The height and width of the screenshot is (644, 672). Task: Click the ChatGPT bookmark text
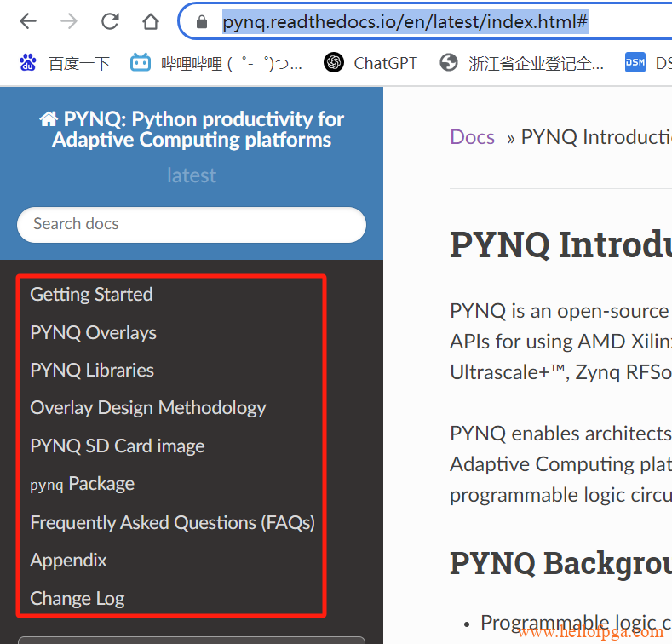(x=385, y=63)
